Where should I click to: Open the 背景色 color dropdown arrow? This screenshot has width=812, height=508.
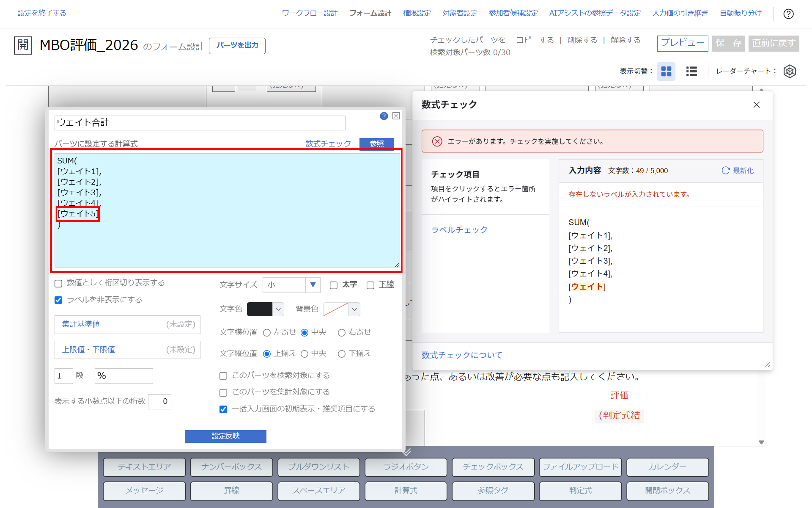coord(354,309)
